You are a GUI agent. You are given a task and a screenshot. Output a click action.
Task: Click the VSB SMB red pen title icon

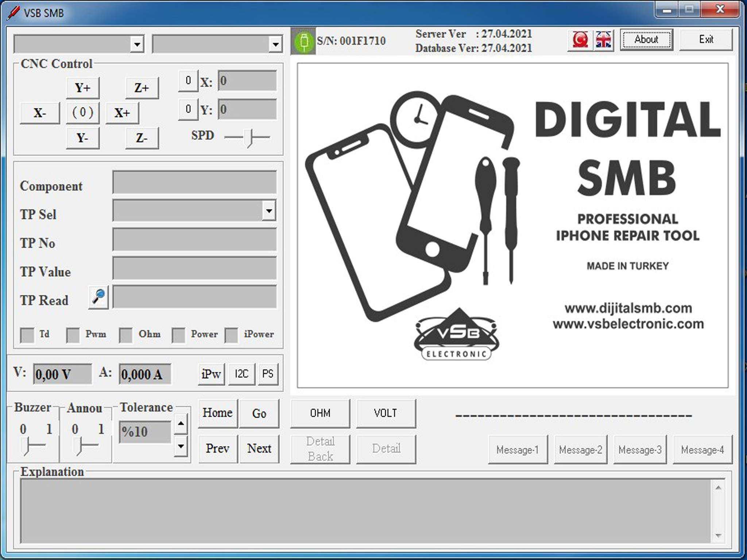tap(13, 13)
